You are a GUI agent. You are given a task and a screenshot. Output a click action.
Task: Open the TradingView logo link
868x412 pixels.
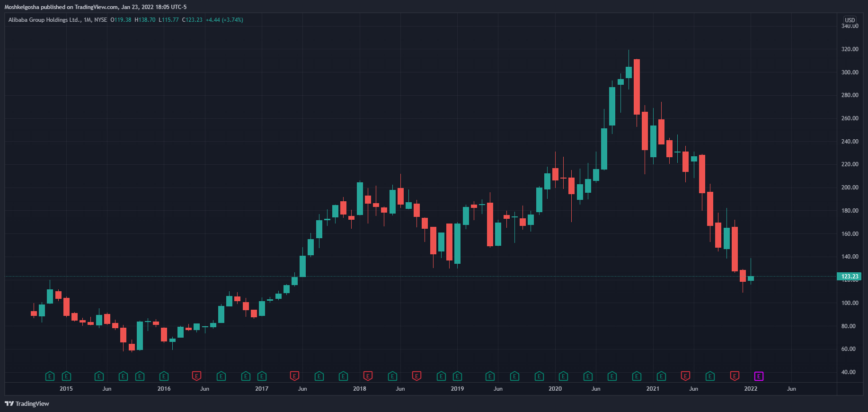pos(27,403)
